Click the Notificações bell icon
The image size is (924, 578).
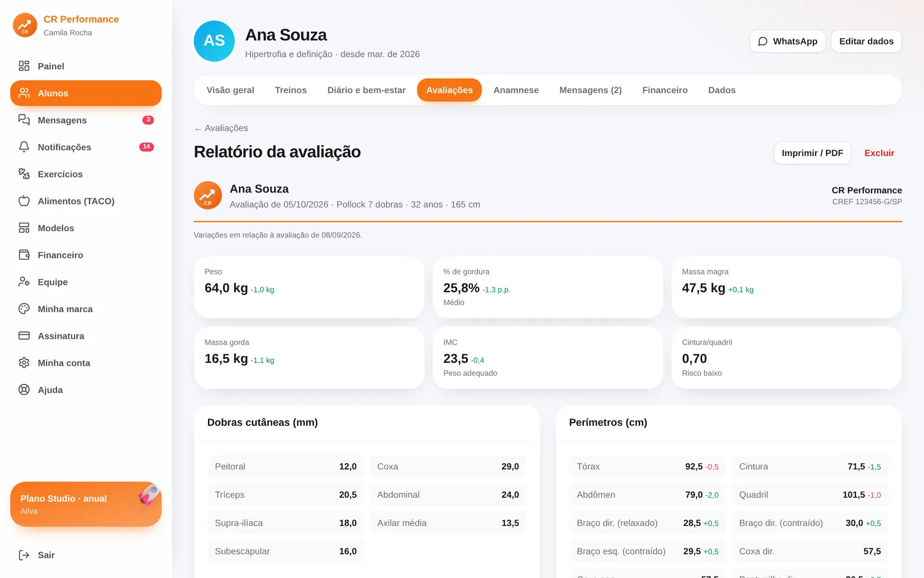pyautogui.click(x=24, y=147)
